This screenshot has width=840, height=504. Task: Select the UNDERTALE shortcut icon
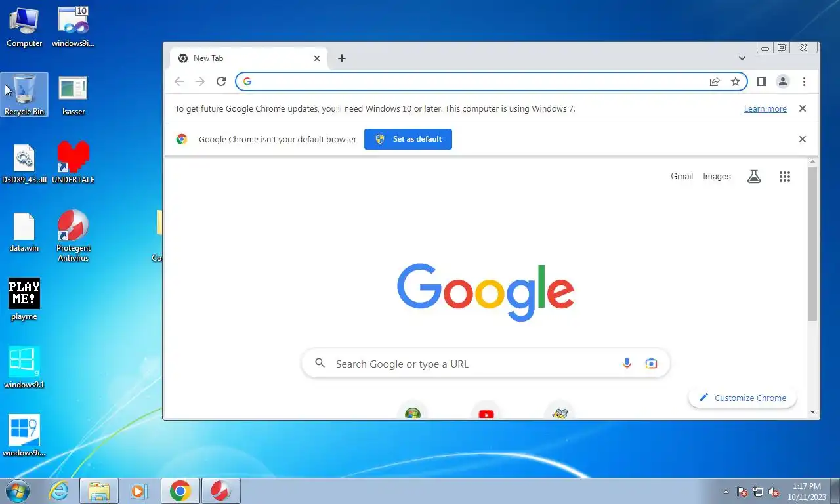pyautogui.click(x=73, y=163)
